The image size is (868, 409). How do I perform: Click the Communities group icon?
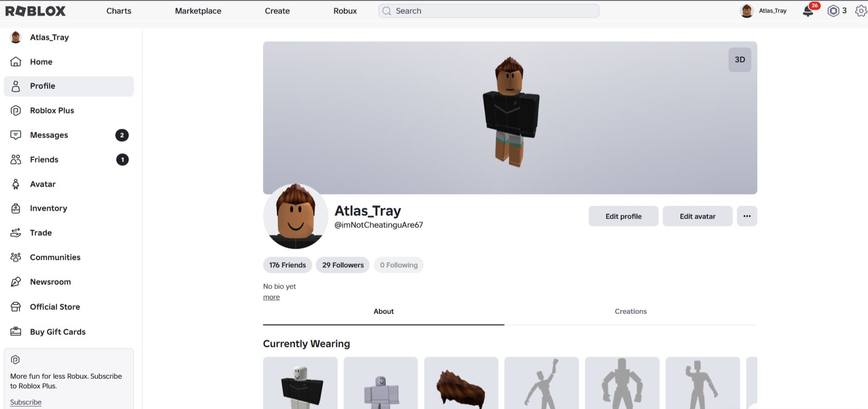coord(16,257)
